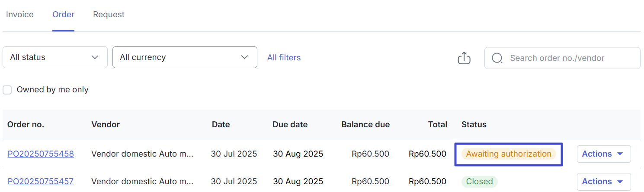The image size is (644, 192).
Task: Click the export share icon
Action: tap(464, 58)
